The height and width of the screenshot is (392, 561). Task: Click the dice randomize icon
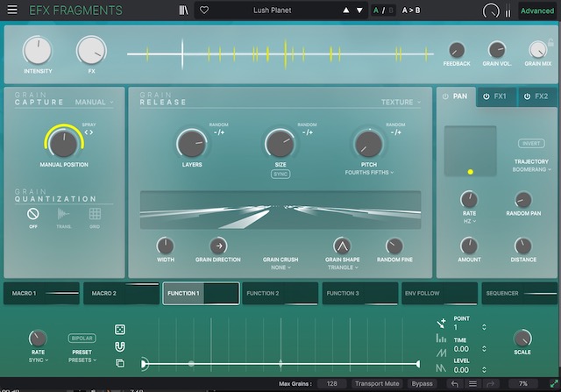point(120,330)
